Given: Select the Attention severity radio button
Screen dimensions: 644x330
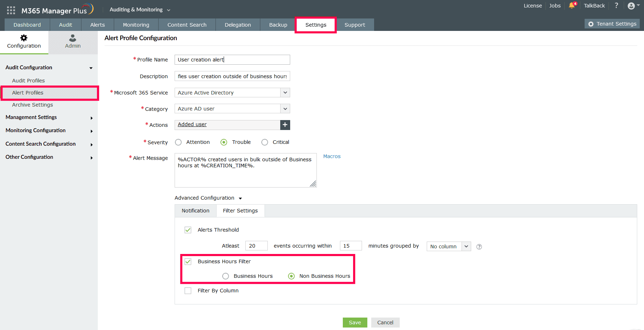Looking at the screenshot, I should pyautogui.click(x=179, y=142).
